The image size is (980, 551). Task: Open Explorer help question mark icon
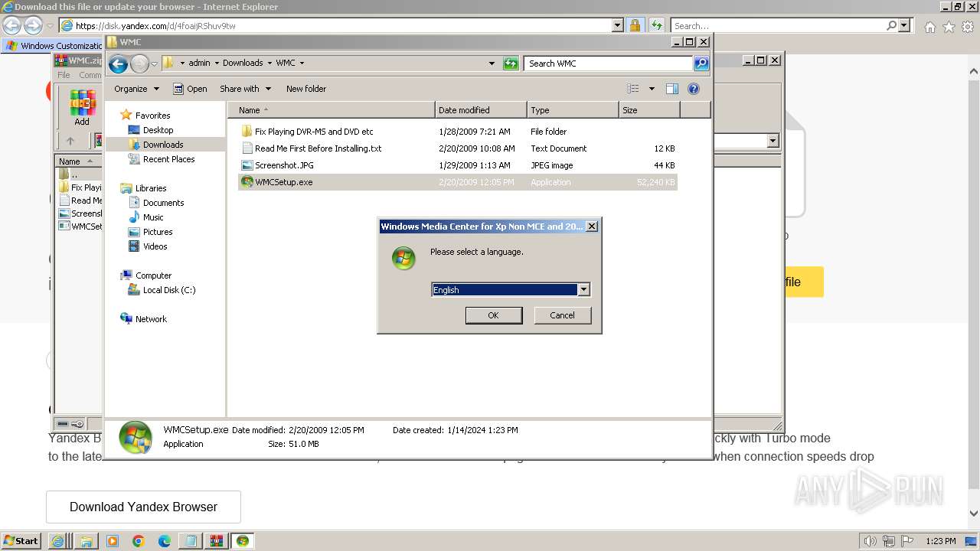[694, 89]
